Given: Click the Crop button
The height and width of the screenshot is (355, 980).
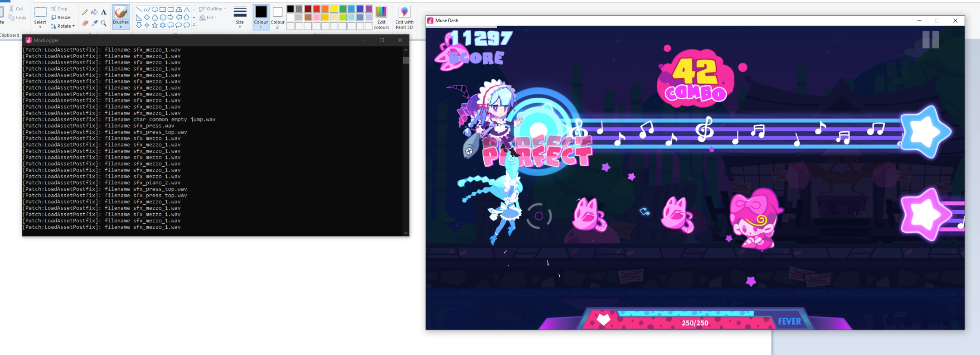Looking at the screenshot, I should click(x=59, y=9).
